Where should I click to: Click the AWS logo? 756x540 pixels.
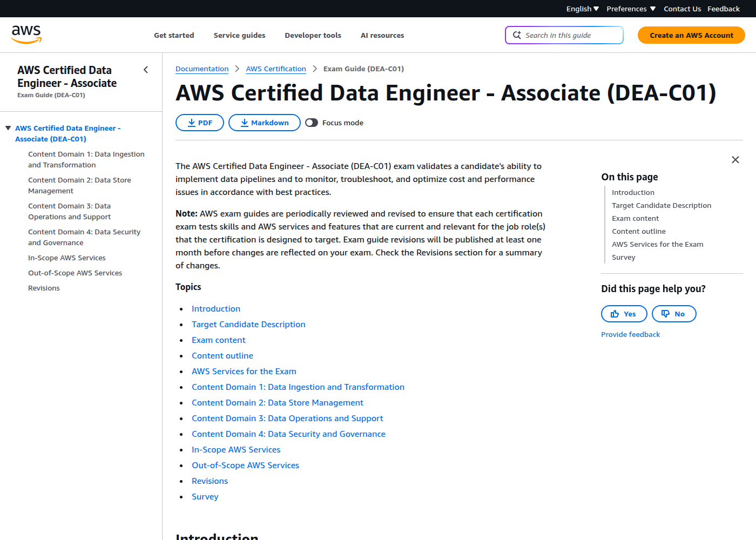(x=26, y=35)
